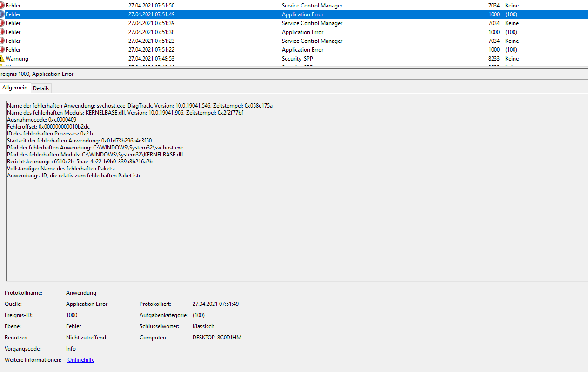588x372 pixels.
Task: Click event ID 1000 in the 07:51:38 row
Action: point(494,32)
